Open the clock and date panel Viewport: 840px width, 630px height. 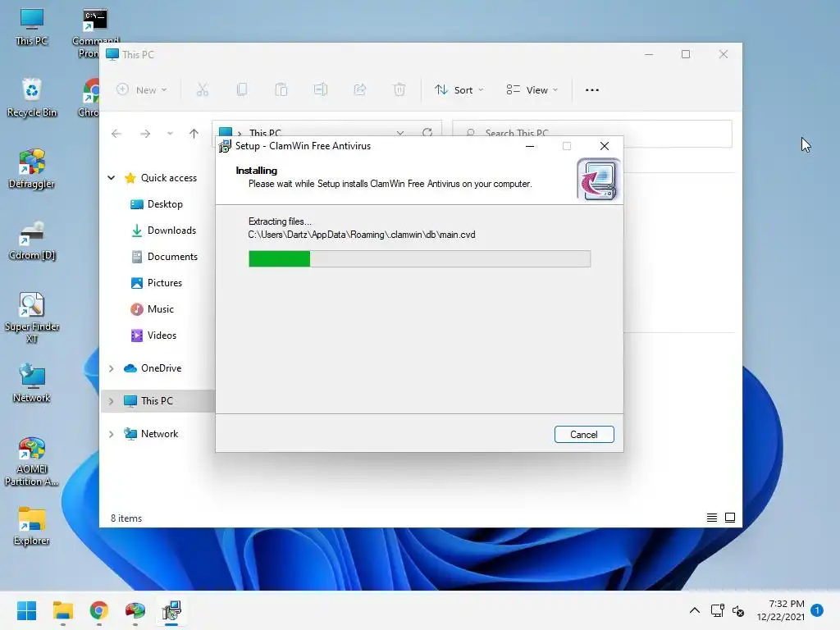pyautogui.click(x=781, y=610)
